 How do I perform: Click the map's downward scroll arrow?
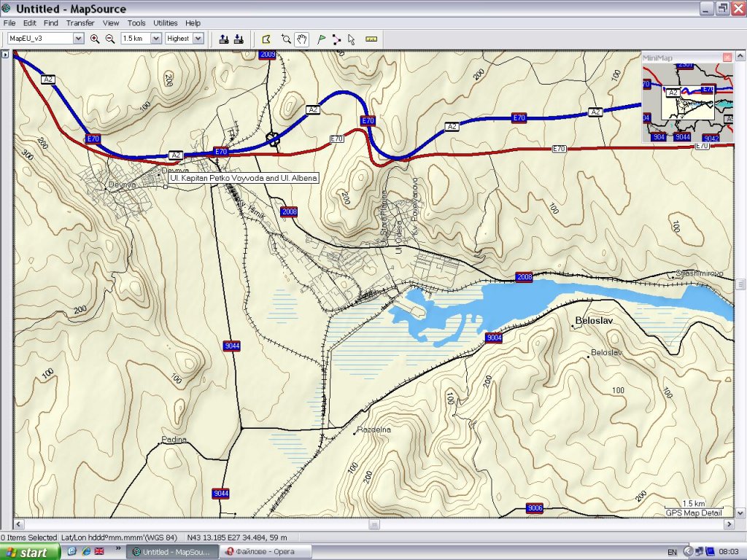click(740, 513)
